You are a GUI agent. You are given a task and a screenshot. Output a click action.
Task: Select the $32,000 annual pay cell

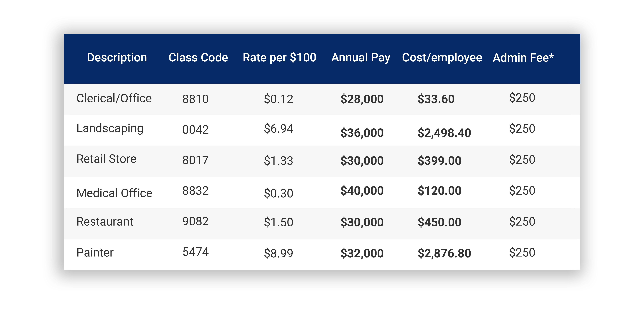click(362, 253)
